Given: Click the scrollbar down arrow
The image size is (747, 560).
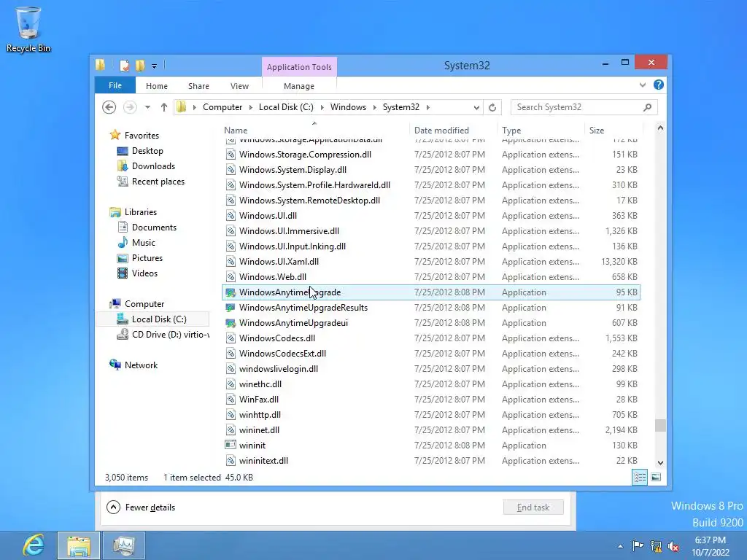Looking at the screenshot, I should (660, 462).
